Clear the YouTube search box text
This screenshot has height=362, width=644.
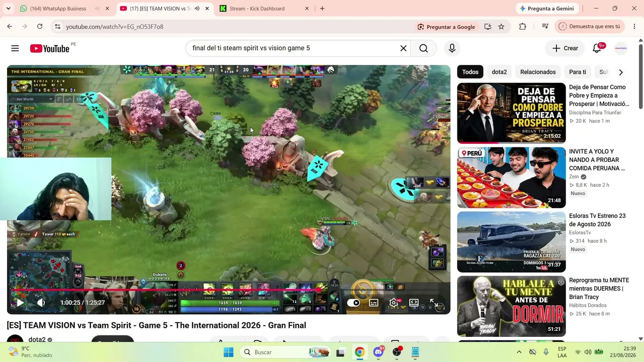(403, 48)
